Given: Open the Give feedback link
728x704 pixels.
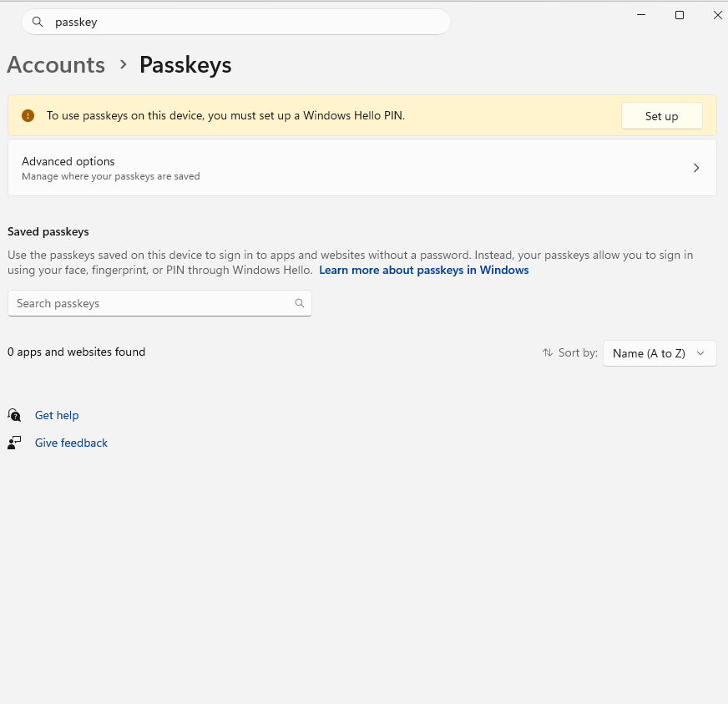Looking at the screenshot, I should click(x=71, y=443).
